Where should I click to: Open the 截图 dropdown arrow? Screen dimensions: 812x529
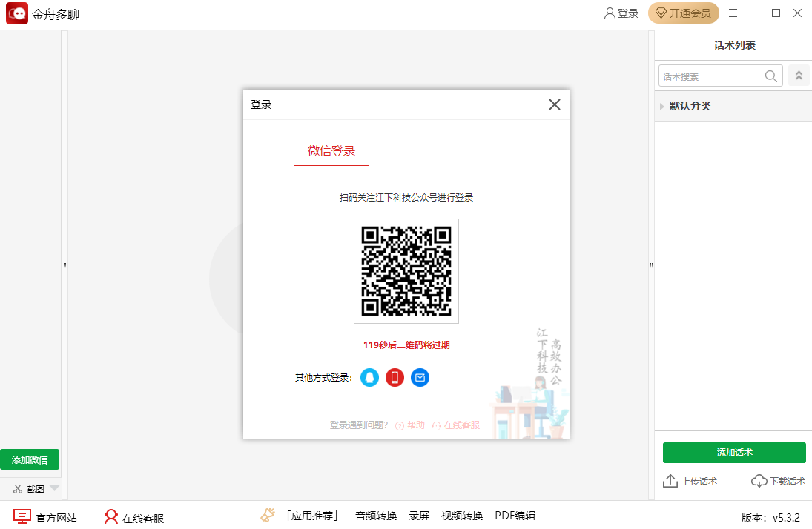click(55, 488)
